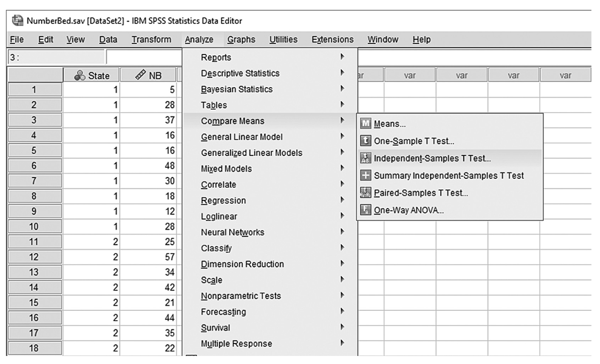Expand the Forecasting submenu
The height and width of the screenshot is (364, 600).
[x=270, y=312]
